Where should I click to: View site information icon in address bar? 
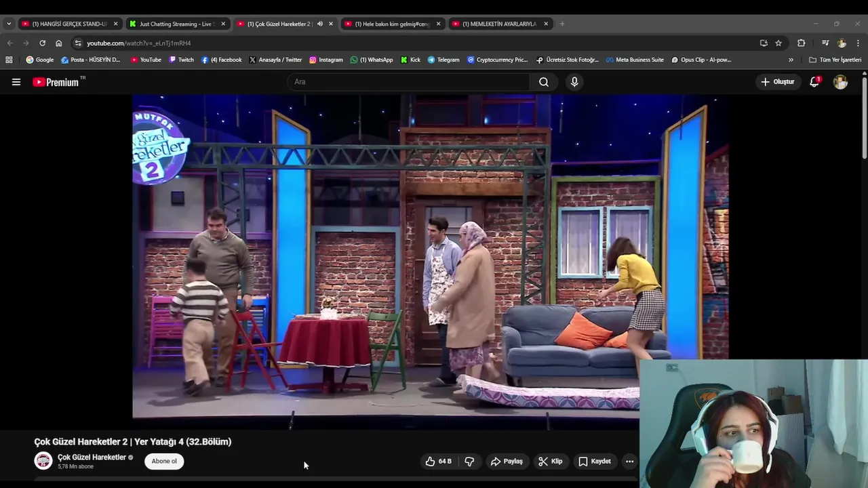point(78,43)
